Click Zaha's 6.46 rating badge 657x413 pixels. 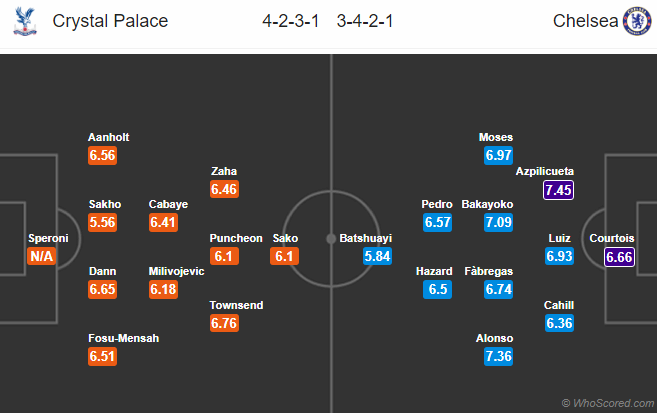click(224, 188)
